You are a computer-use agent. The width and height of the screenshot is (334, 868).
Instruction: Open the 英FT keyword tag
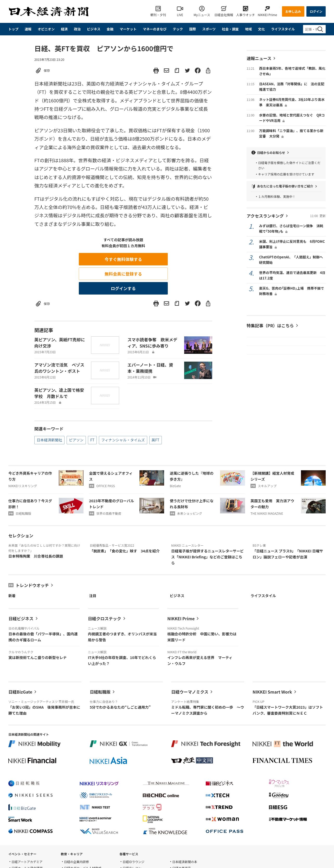[155, 440]
